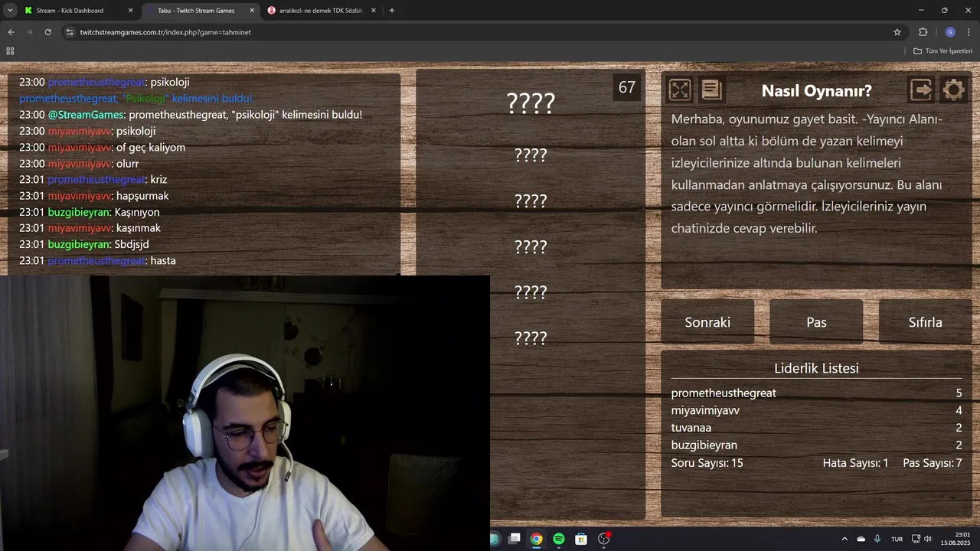Click the chat message 'Kaşınıyon'
This screenshot has width=980, height=551.
[x=137, y=212]
